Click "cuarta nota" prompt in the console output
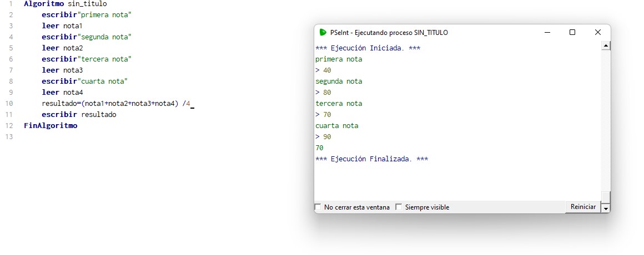Image resolution: width=644 pixels, height=255 pixels. pos(336,126)
